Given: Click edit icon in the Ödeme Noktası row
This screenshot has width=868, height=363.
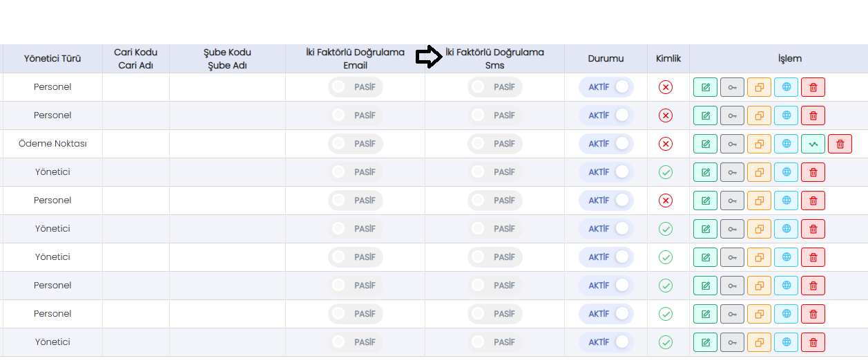Looking at the screenshot, I should pyautogui.click(x=705, y=144).
